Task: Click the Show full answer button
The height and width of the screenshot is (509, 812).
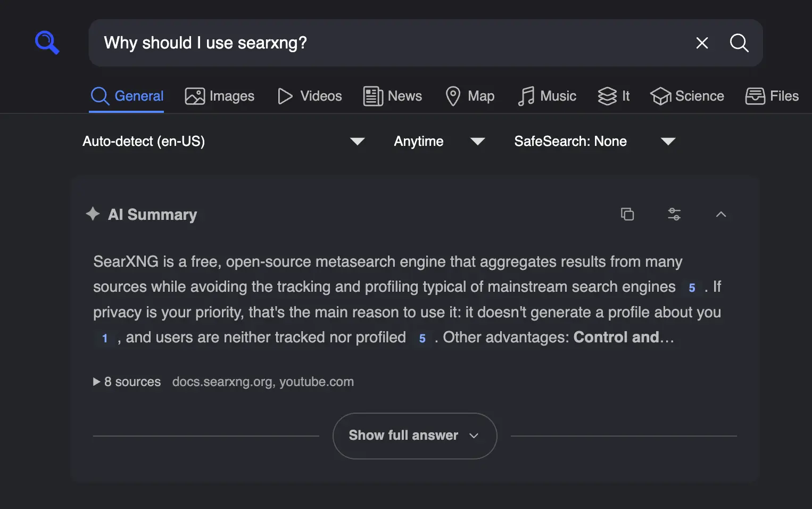Action: [415, 436]
